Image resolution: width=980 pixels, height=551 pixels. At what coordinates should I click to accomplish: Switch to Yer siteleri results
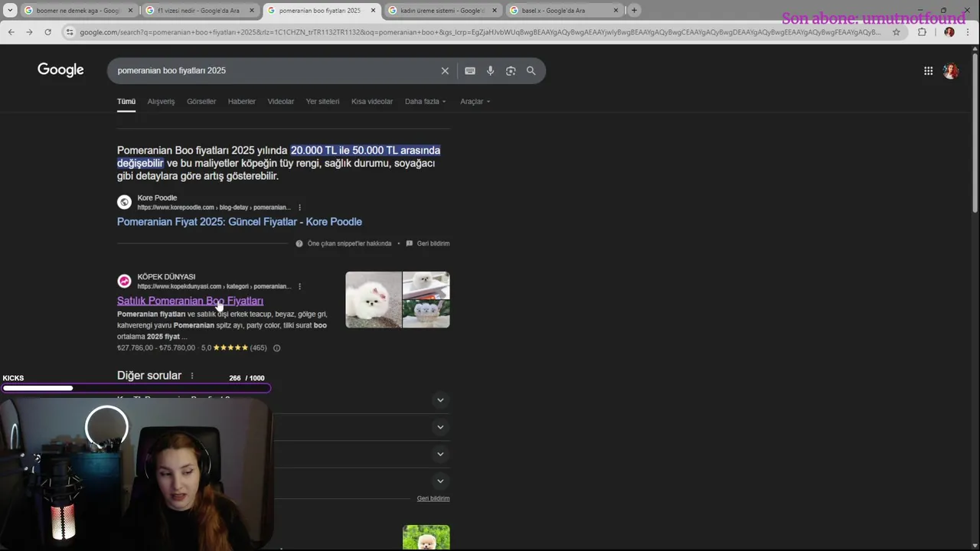point(322,102)
